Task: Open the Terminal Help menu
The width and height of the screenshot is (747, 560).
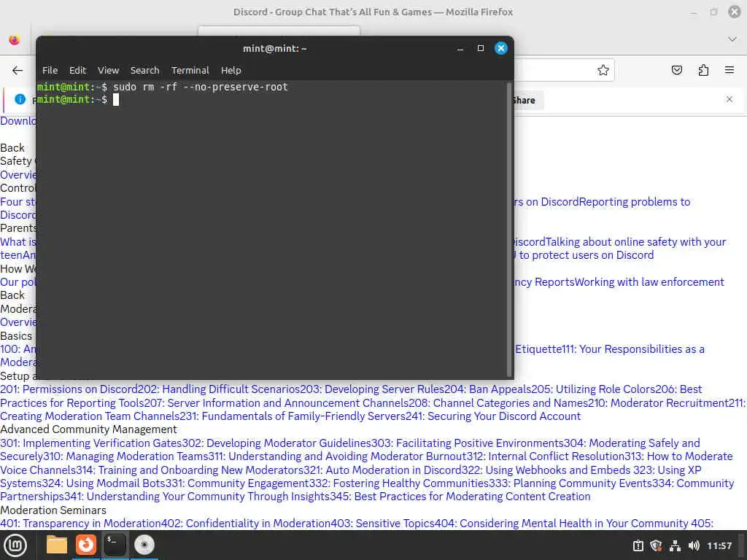Action: 231,70
